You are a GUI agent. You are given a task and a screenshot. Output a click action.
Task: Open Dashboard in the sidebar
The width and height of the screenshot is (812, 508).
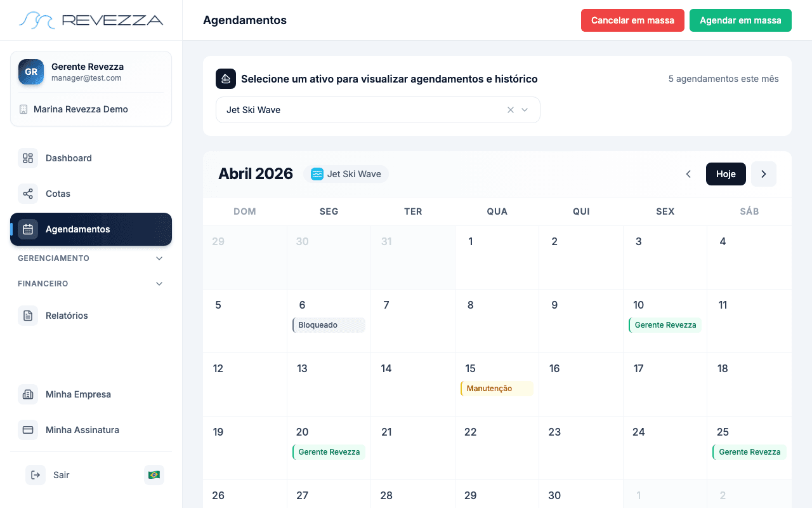(91, 158)
